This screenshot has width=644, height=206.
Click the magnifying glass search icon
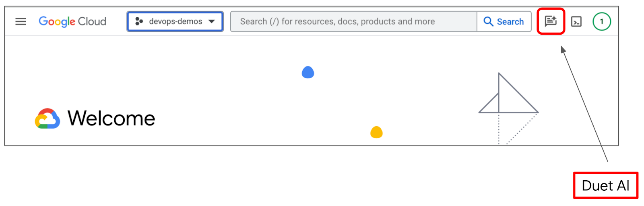tap(488, 22)
